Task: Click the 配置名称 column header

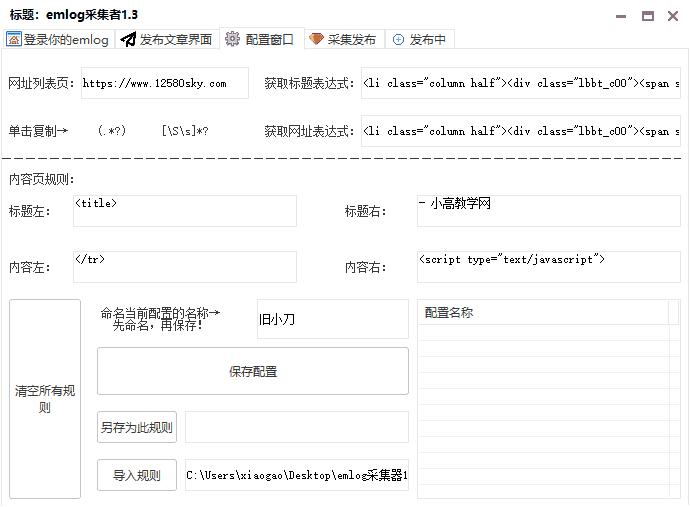Action: [x=543, y=312]
